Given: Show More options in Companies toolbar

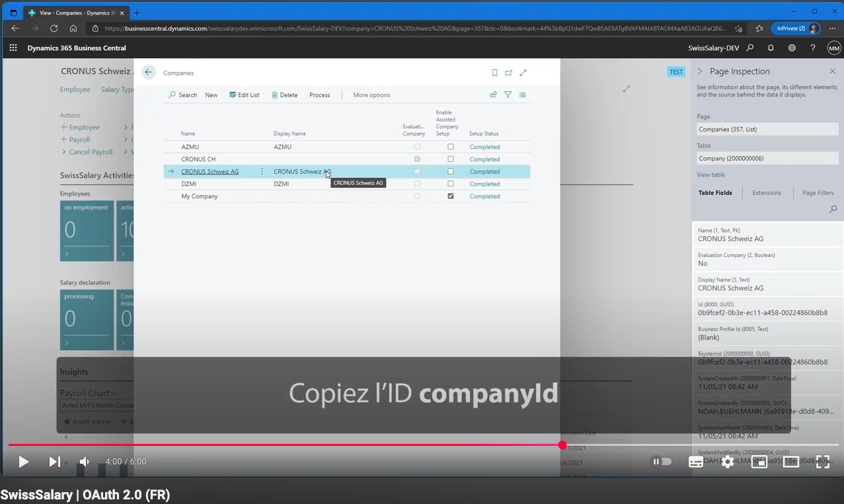Looking at the screenshot, I should click(371, 95).
